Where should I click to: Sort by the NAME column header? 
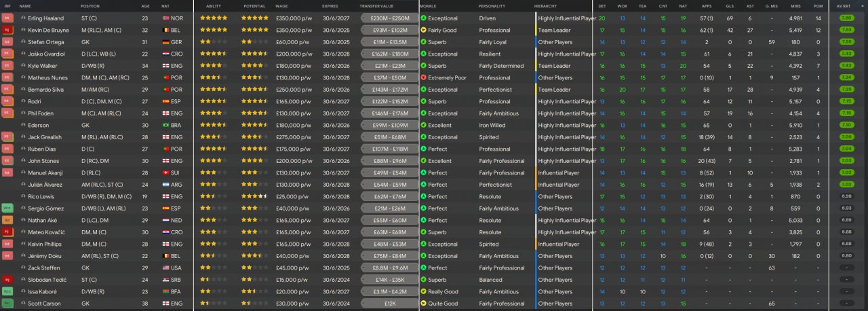tap(25, 5)
